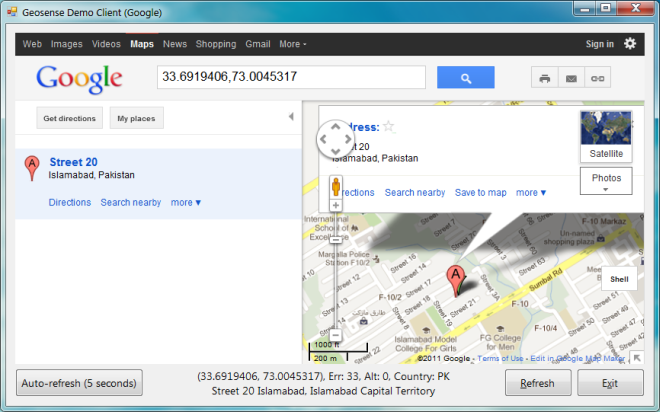Click the zoom slider handle
Screen dimensions: 660x412
[335, 240]
